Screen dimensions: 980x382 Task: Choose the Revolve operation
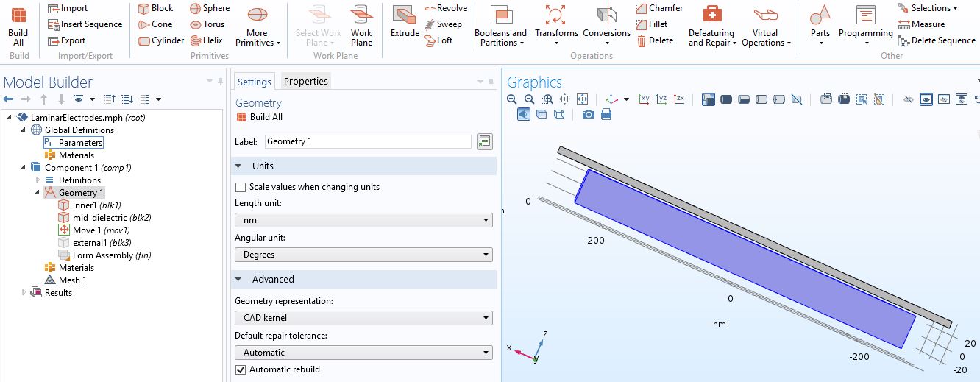(446, 8)
